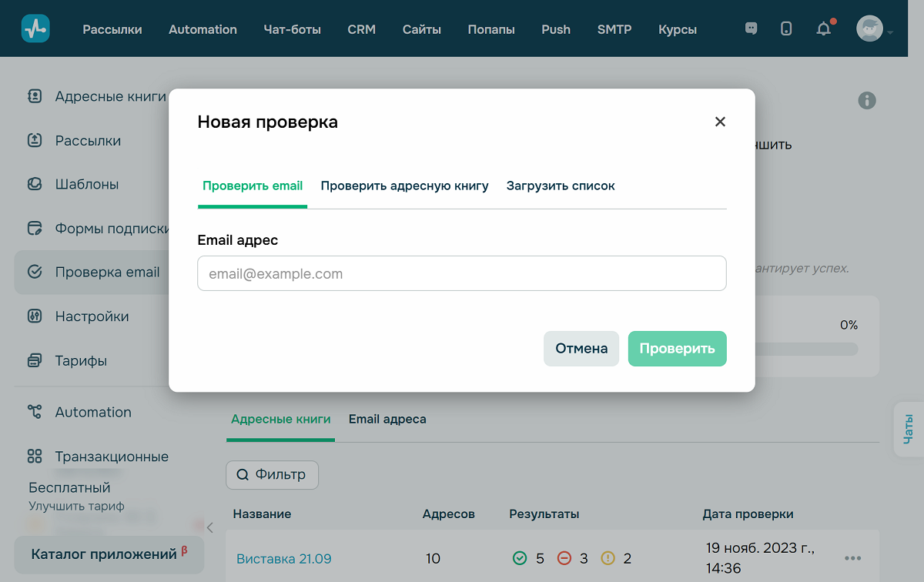Click the Проверить button
The image size is (924, 582).
[677, 348]
